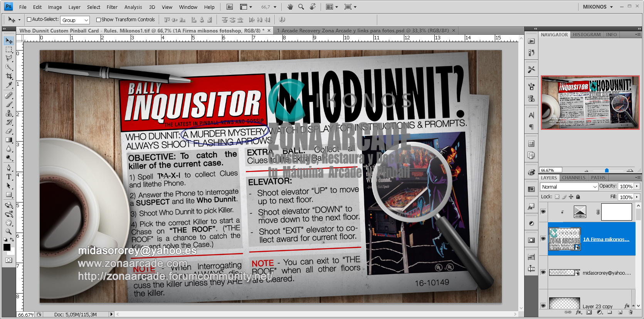Link layers using chain icon

(568, 312)
